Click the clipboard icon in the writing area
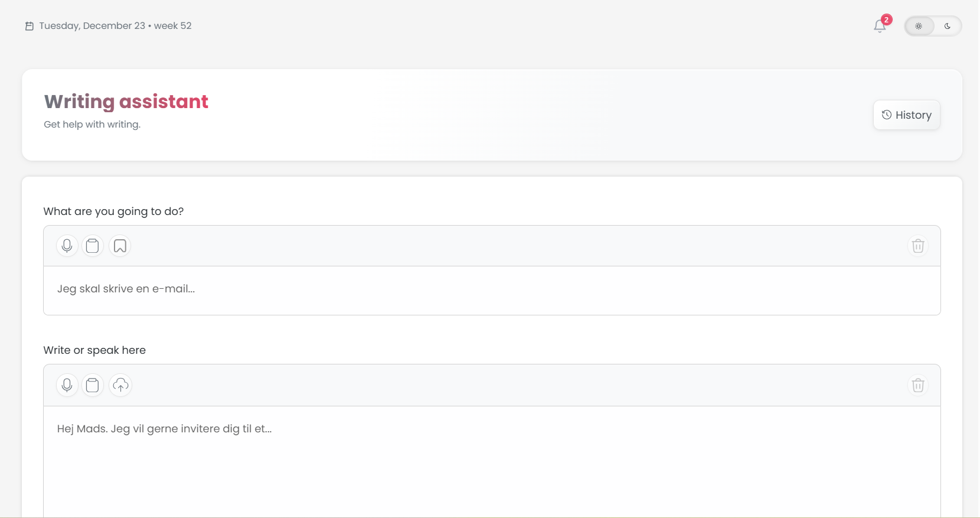 pyautogui.click(x=93, y=385)
